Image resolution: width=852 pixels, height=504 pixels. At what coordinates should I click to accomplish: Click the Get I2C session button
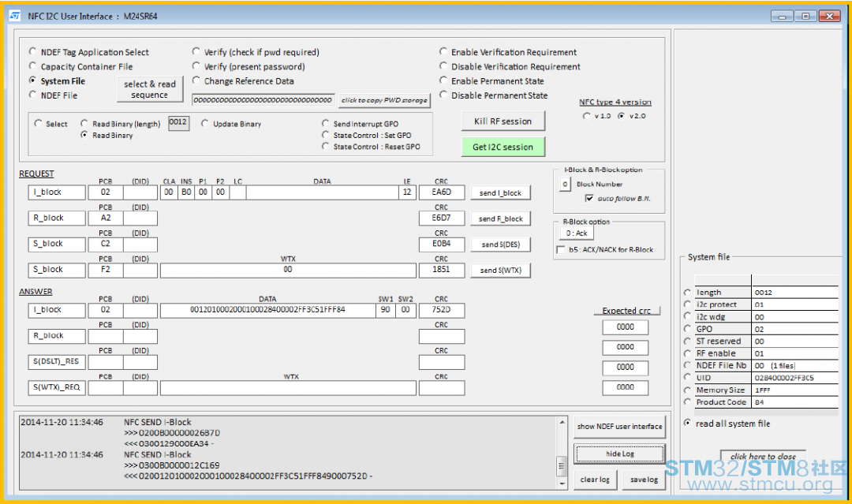point(503,147)
